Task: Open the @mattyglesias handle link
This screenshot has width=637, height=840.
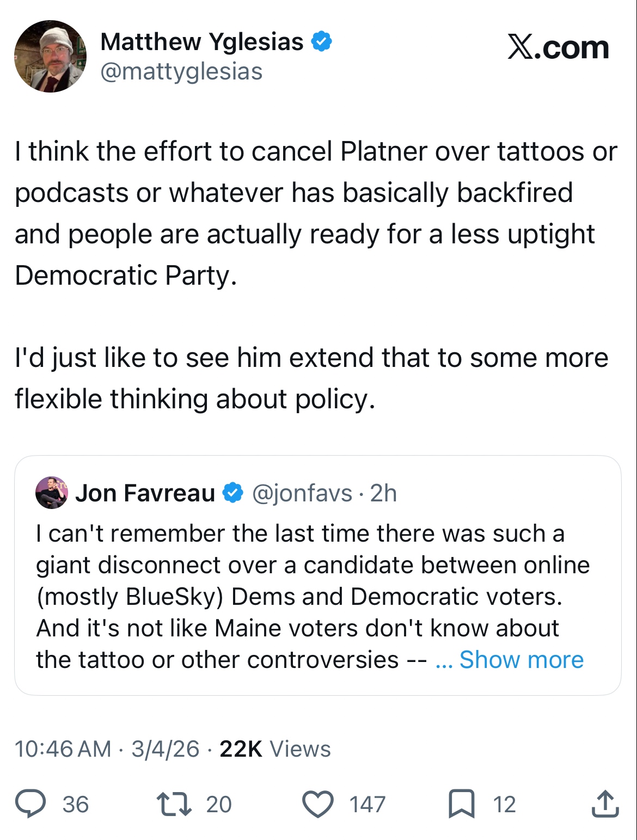Action: pos(181,71)
